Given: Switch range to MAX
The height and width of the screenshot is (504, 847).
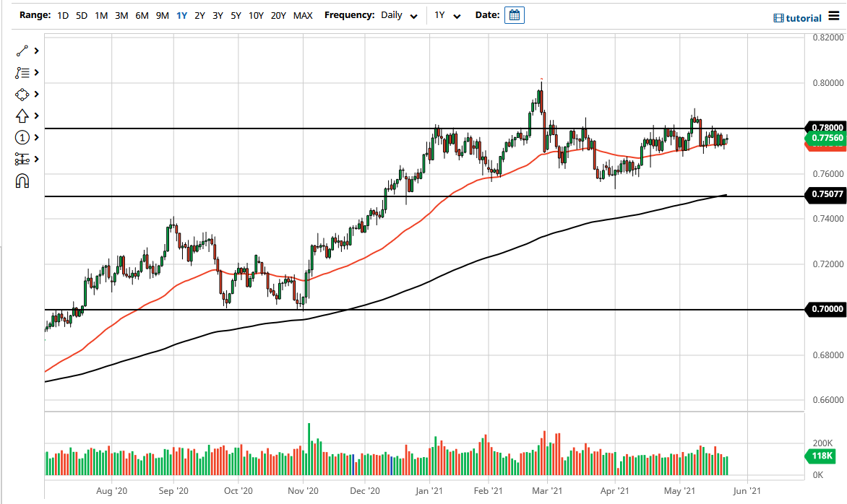Looking at the screenshot, I should tap(304, 14).
